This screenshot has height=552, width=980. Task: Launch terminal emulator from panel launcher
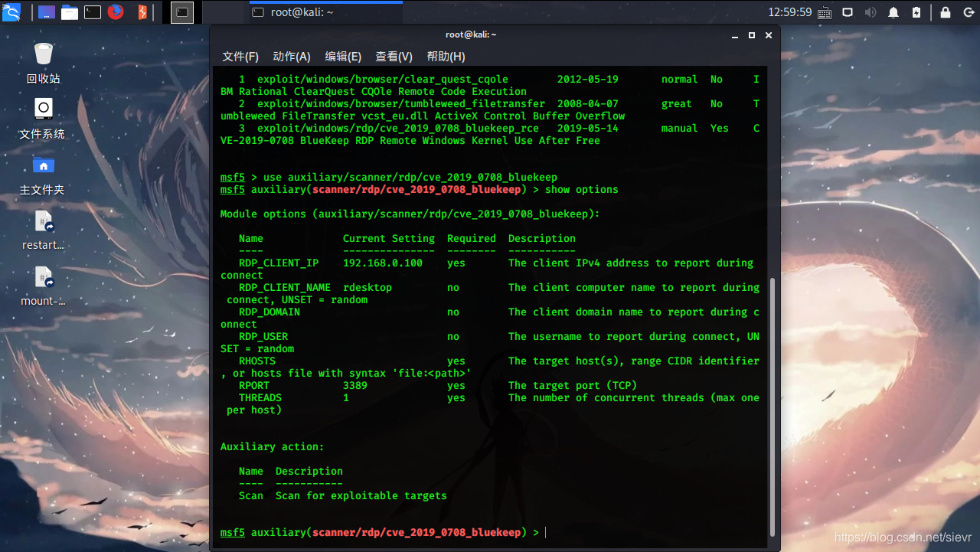[93, 12]
